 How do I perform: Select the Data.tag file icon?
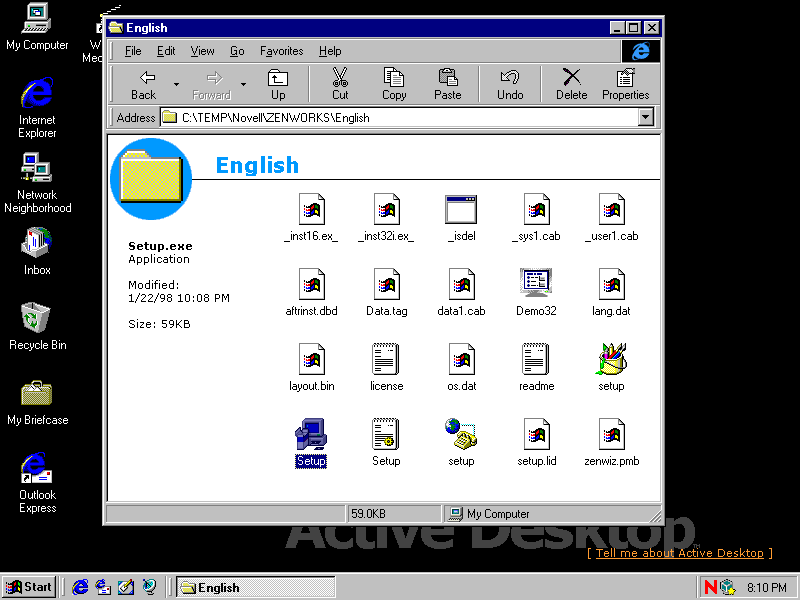tap(386, 284)
